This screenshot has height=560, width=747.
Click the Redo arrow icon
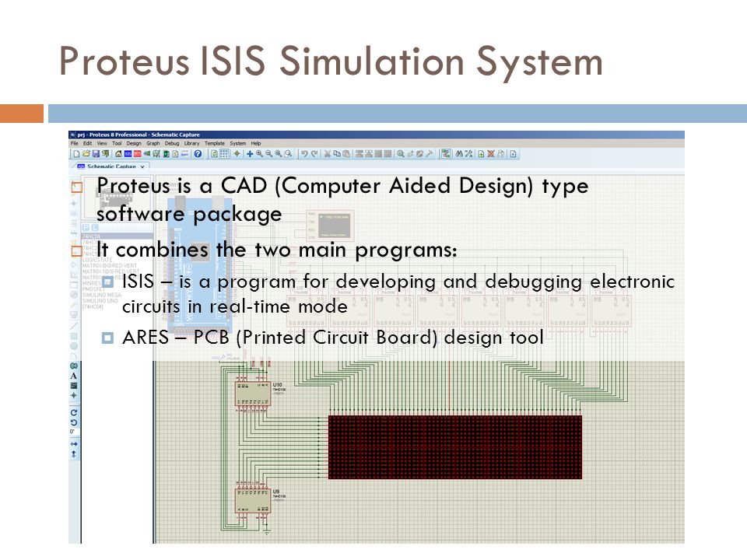click(x=314, y=154)
